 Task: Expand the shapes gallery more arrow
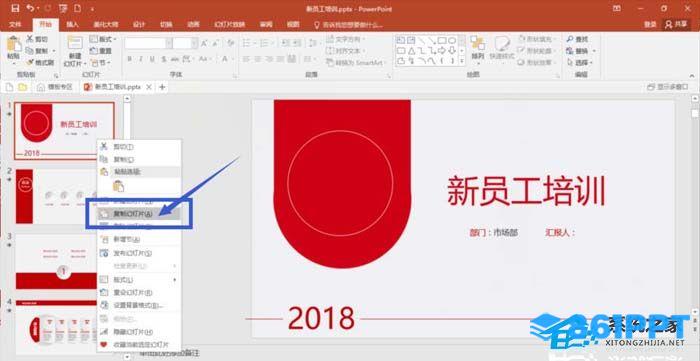point(462,61)
